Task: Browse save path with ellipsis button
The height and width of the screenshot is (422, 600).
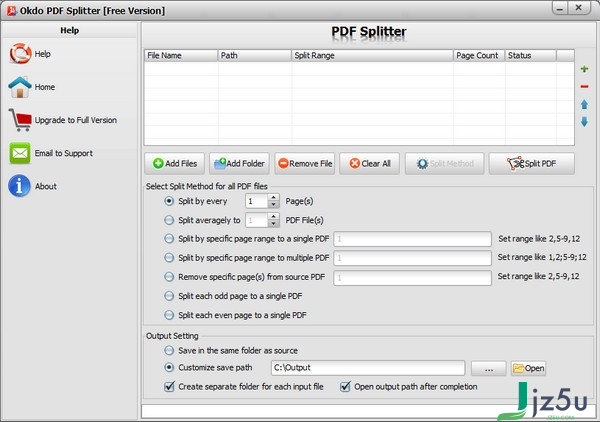Action: tap(488, 368)
